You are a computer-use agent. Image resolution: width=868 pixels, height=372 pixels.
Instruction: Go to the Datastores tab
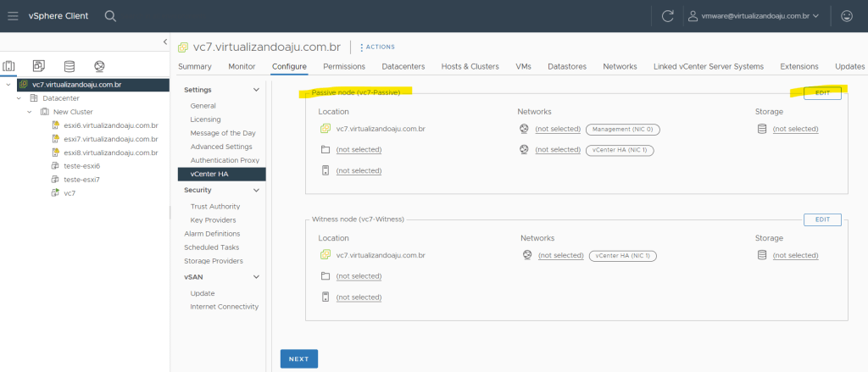[x=567, y=66]
